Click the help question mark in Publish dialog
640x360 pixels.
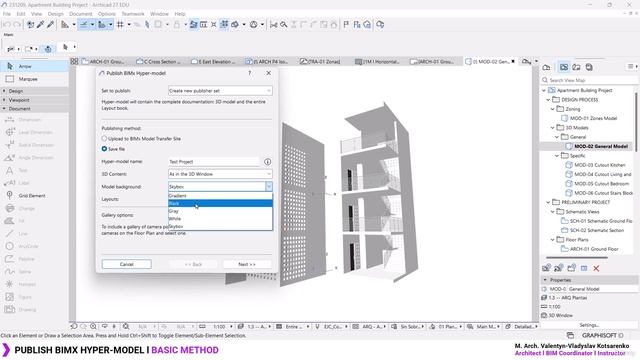tap(249, 73)
